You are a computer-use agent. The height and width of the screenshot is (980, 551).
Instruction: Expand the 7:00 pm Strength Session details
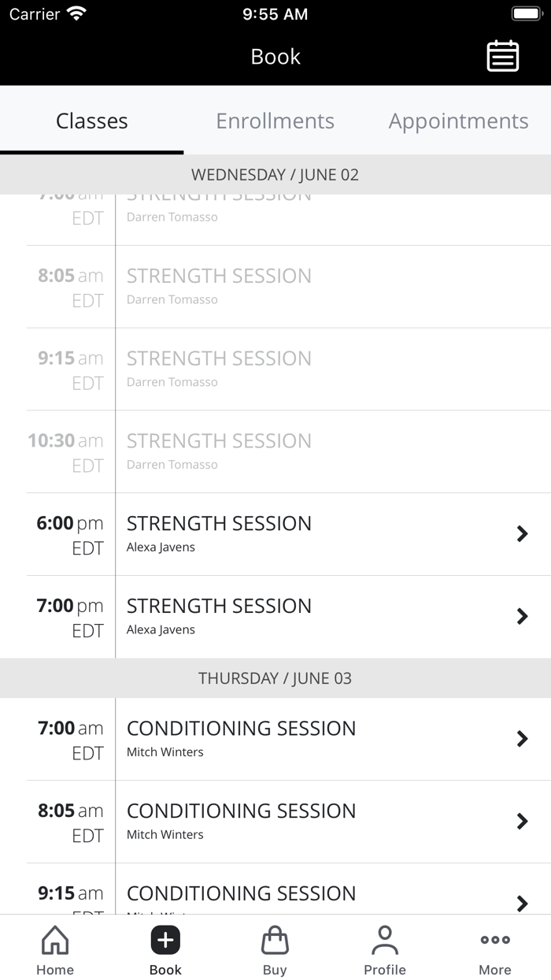pyautogui.click(x=522, y=616)
